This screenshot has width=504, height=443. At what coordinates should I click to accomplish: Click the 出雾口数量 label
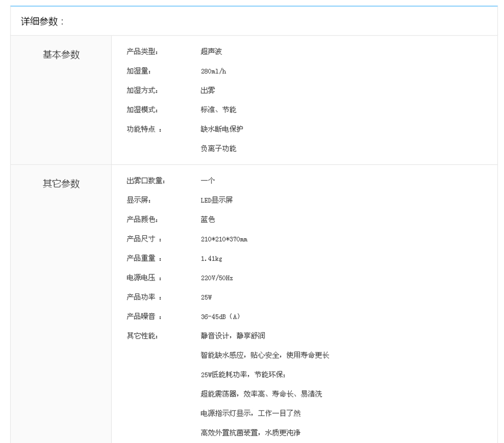point(146,181)
